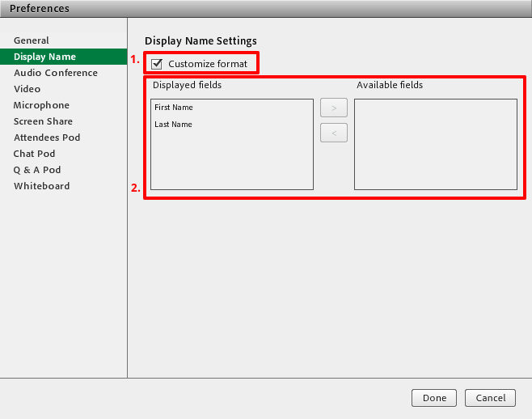Click the Preferences title bar
532x419 pixels.
(x=266, y=9)
